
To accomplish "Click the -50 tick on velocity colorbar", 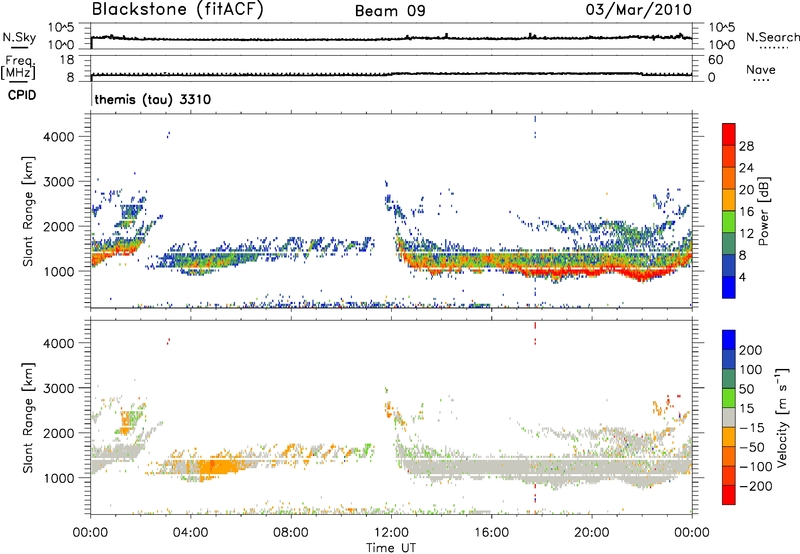I will click(752, 447).
